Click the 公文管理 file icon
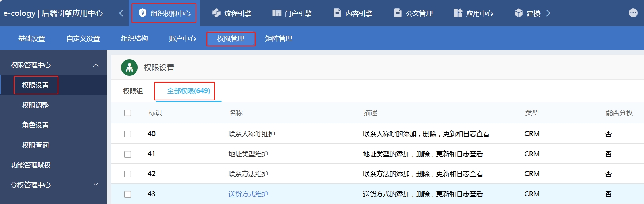The height and width of the screenshot is (204, 644). point(398,13)
